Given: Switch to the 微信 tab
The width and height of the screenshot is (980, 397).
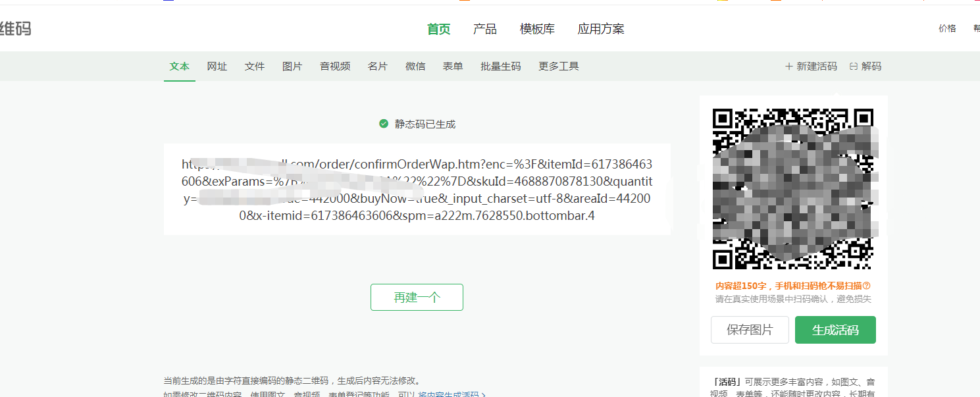Looking at the screenshot, I should click(x=415, y=66).
